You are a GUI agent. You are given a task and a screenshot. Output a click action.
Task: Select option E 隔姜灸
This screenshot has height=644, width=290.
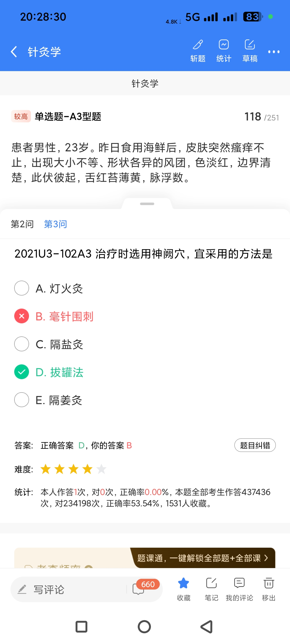(22, 400)
